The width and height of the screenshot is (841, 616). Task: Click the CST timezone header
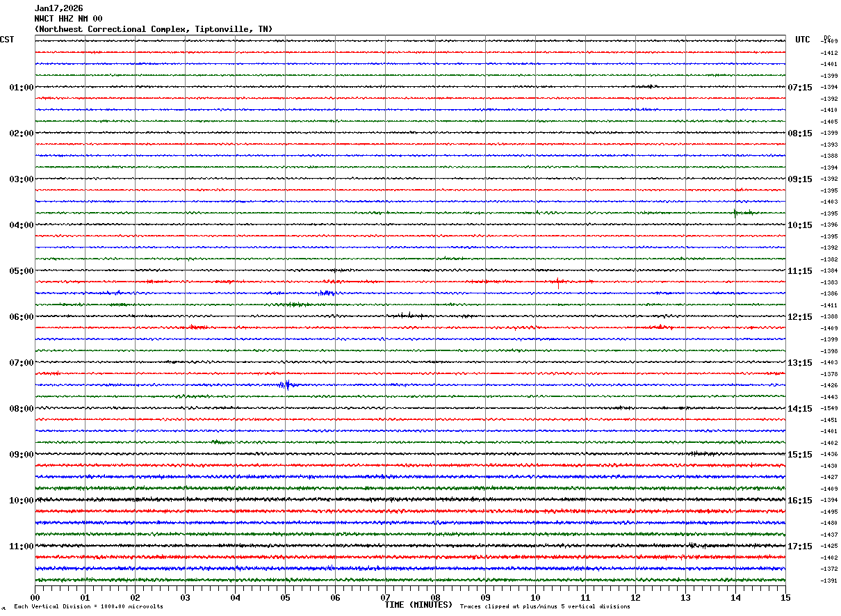[x=7, y=40]
